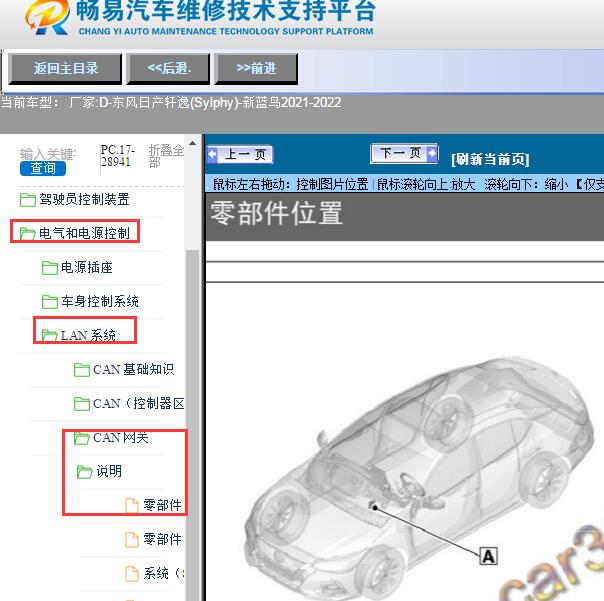The width and height of the screenshot is (604, 601).
Task: Open the 系统（ document entry
Action: 164,573
